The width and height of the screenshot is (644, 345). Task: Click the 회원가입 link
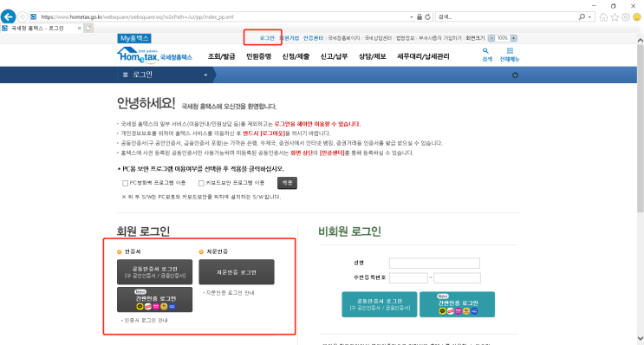pos(289,38)
